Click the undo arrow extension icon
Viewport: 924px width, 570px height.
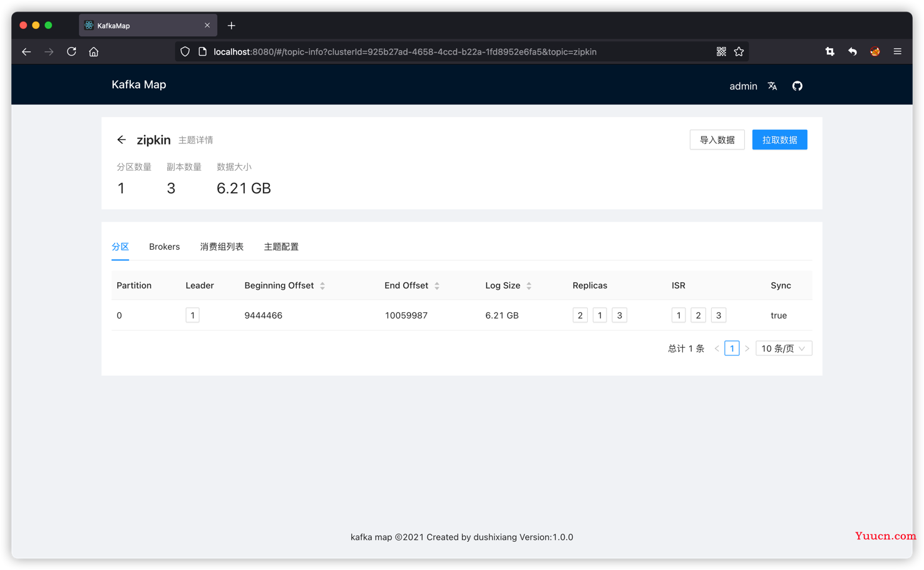coord(853,52)
